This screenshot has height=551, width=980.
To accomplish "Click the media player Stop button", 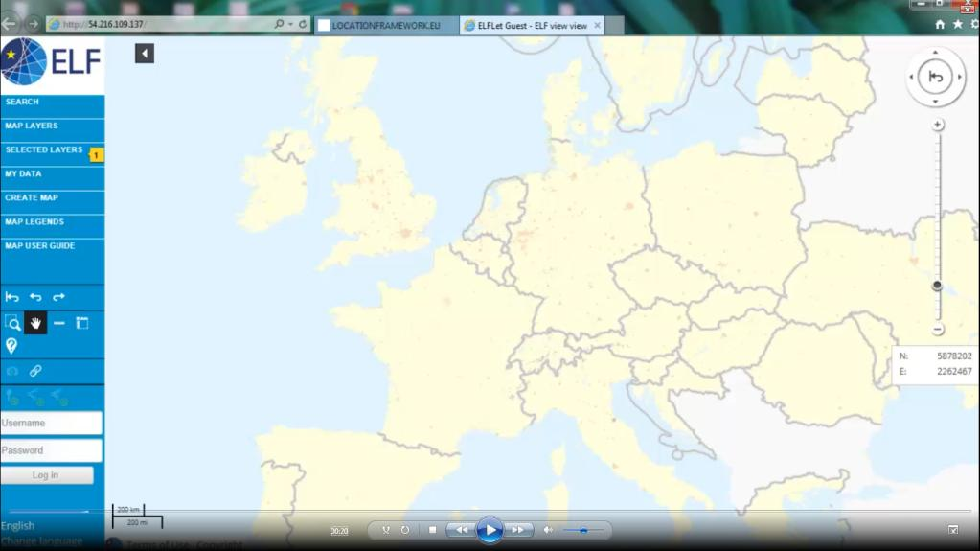I will click(x=432, y=530).
